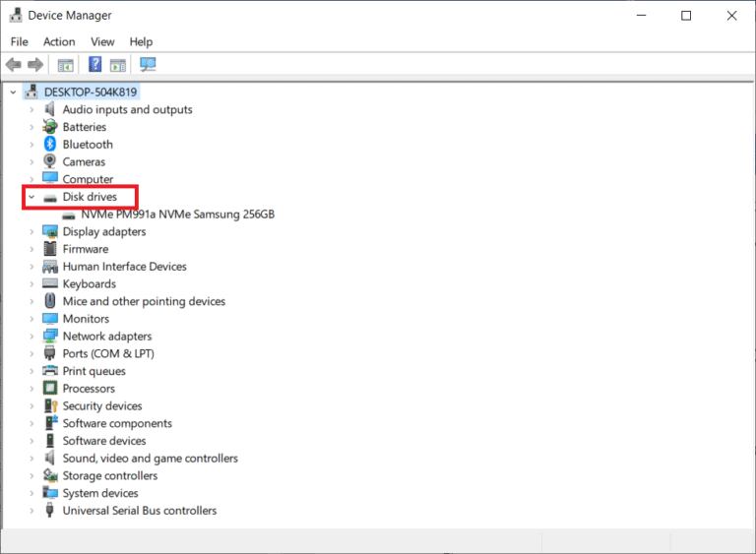Image resolution: width=756 pixels, height=554 pixels.
Task: Select the Batteries label
Action: [85, 127]
